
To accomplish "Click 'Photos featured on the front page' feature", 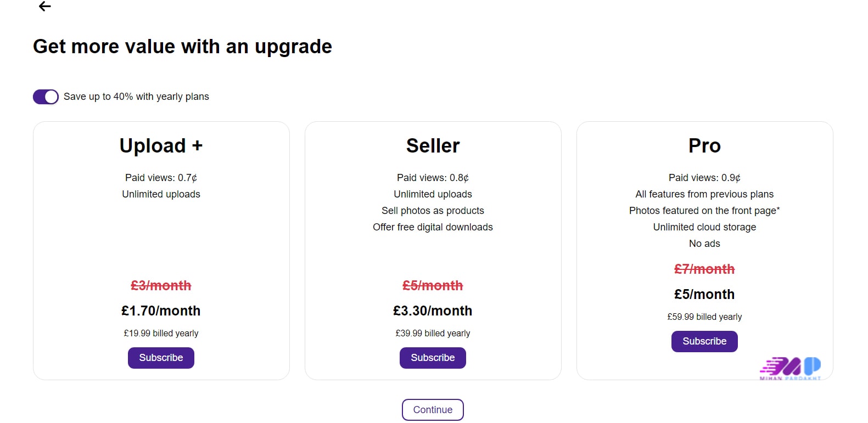I will click(x=704, y=211).
